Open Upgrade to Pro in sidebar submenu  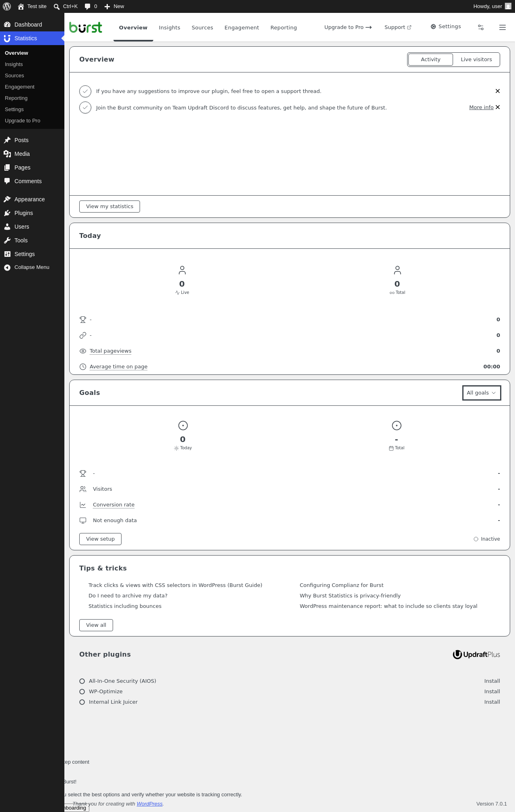(32, 121)
